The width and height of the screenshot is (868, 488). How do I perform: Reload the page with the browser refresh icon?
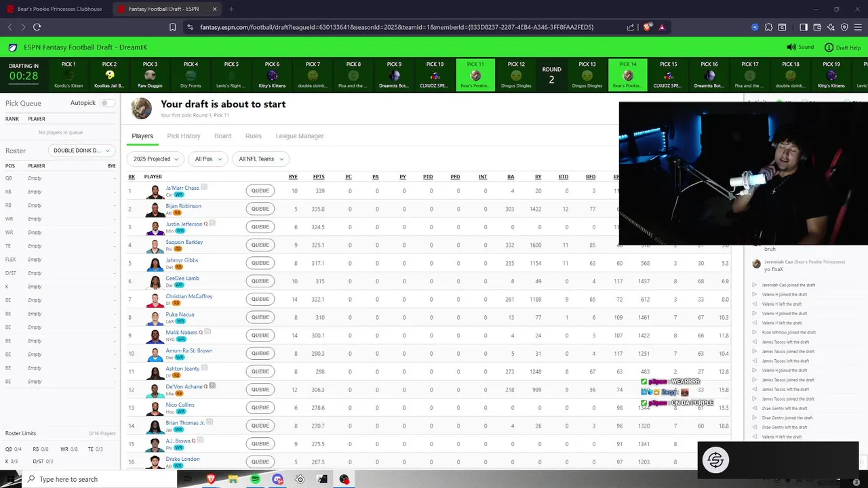pyautogui.click(x=37, y=27)
